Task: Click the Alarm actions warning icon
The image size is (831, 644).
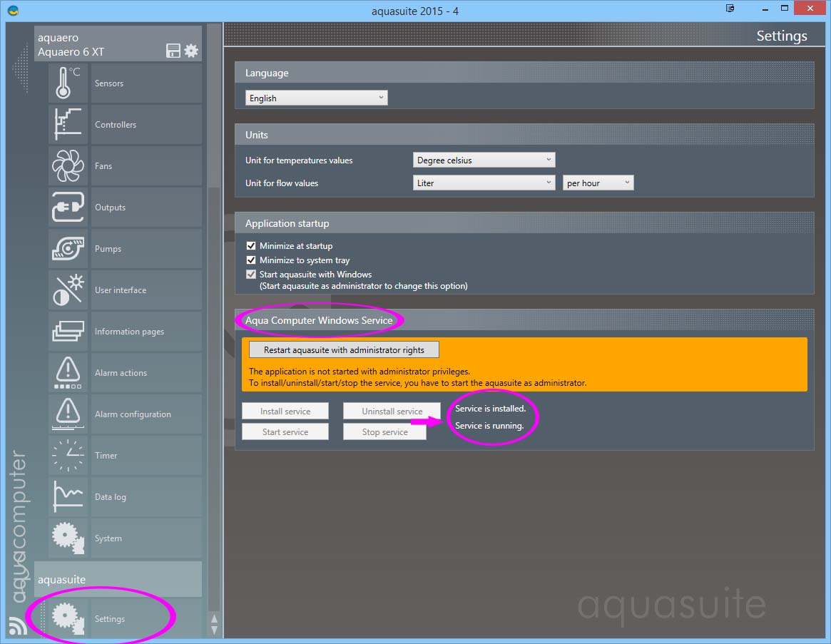Action: (x=68, y=372)
